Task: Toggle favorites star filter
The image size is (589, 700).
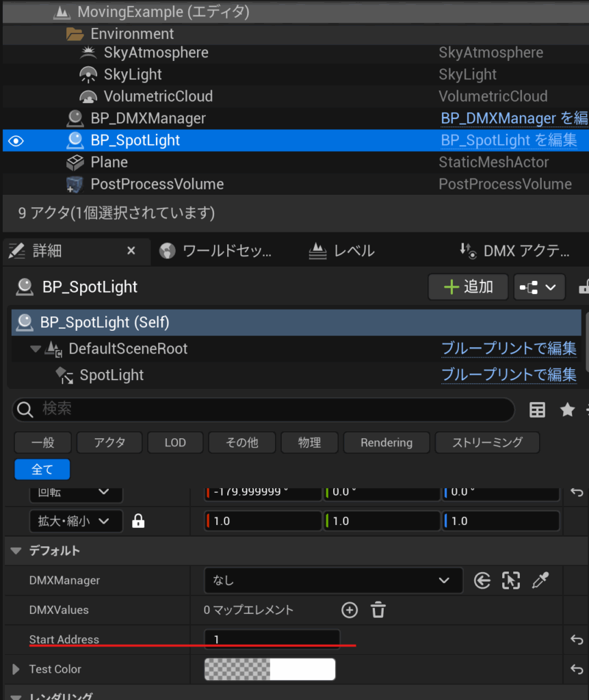Action: [x=568, y=409]
